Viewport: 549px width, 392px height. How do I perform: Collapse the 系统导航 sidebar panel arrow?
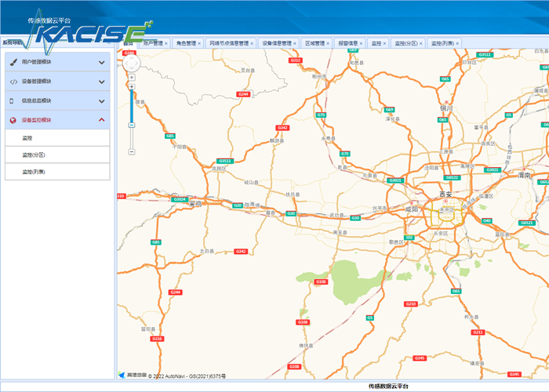[109, 42]
